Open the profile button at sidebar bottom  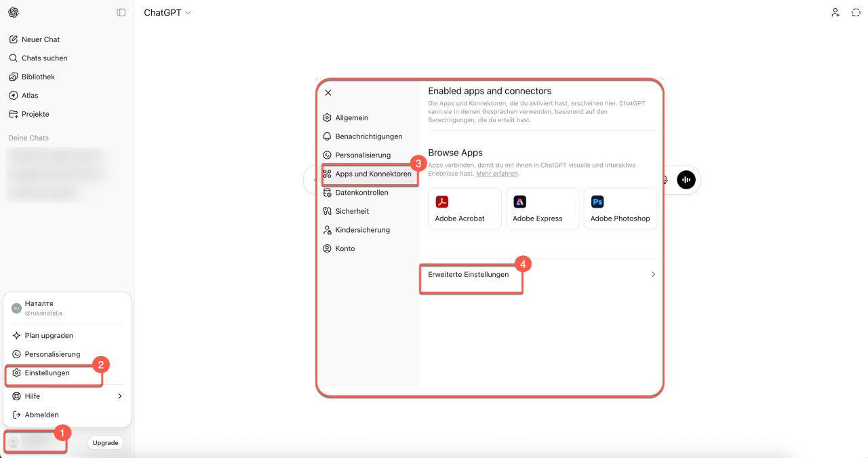click(36, 442)
